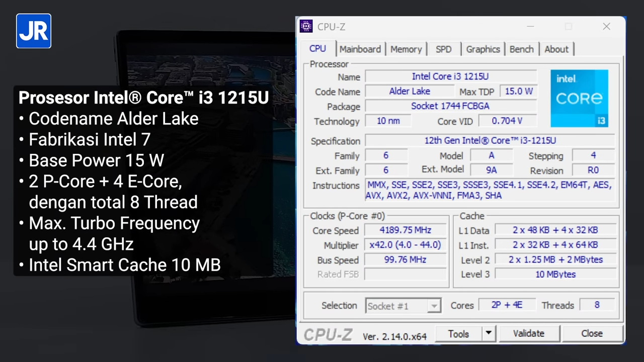Click the Core Speed value 4189.75 MHz
This screenshot has height=362, width=644.
click(405, 230)
